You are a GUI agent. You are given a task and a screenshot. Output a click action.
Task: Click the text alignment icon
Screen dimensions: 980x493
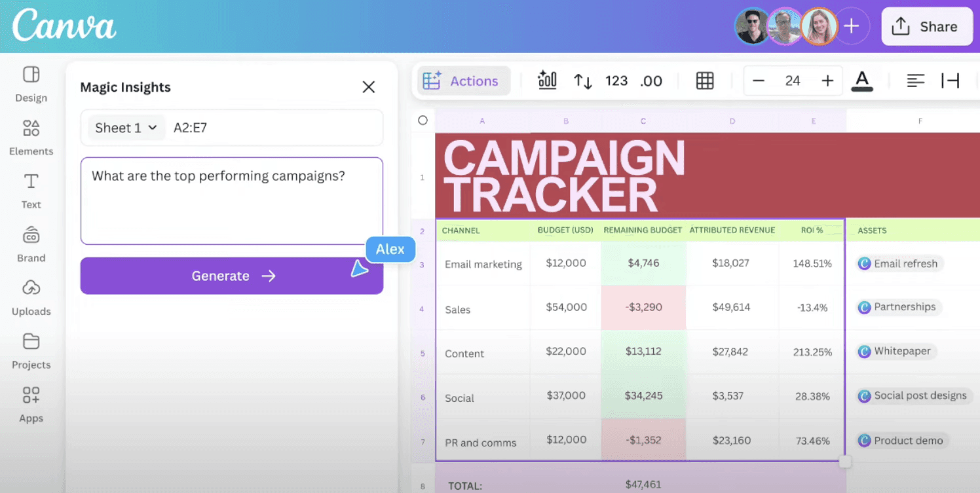[916, 81]
